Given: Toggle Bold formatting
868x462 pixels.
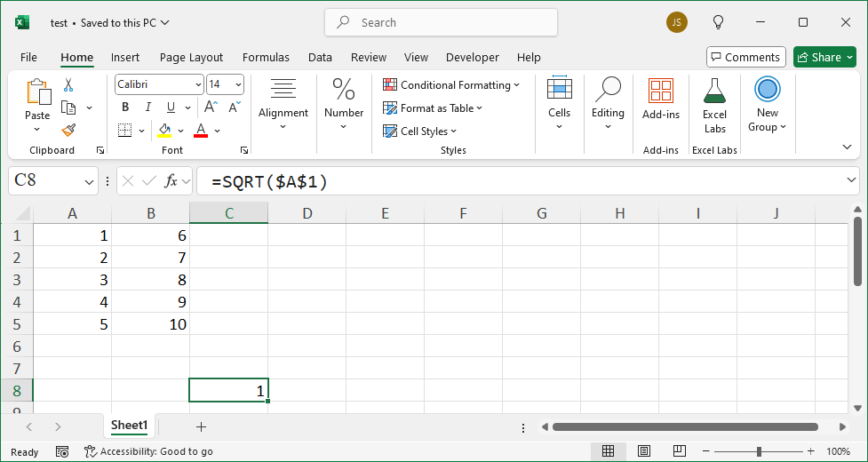Looking at the screenshot, I should pos(125,108).
